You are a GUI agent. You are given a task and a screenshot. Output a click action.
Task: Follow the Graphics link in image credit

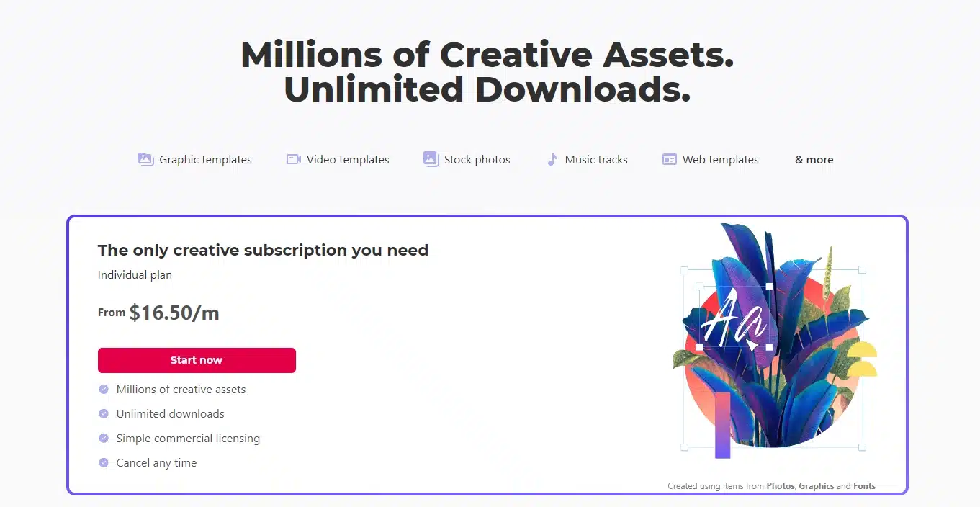point(816,486)
